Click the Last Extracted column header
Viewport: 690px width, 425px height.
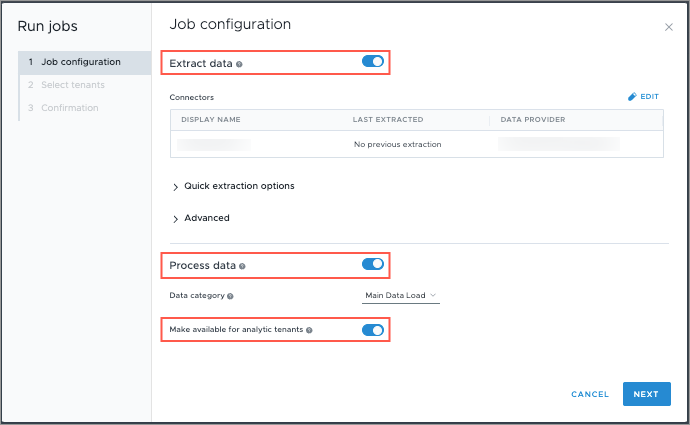(x=388, y=120)
